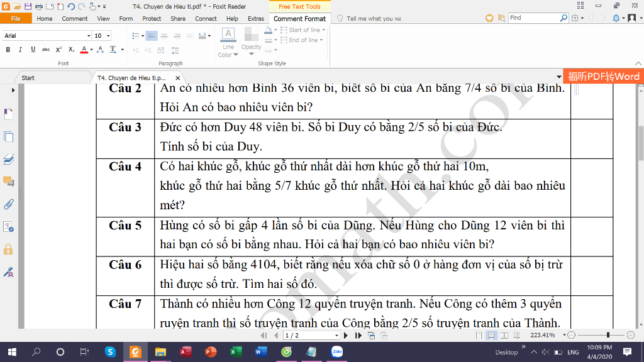The height and width of the screenshot is (362, 644).
Task: Select single page view icon
Action: pyautogui.click(x=479, y=336)
